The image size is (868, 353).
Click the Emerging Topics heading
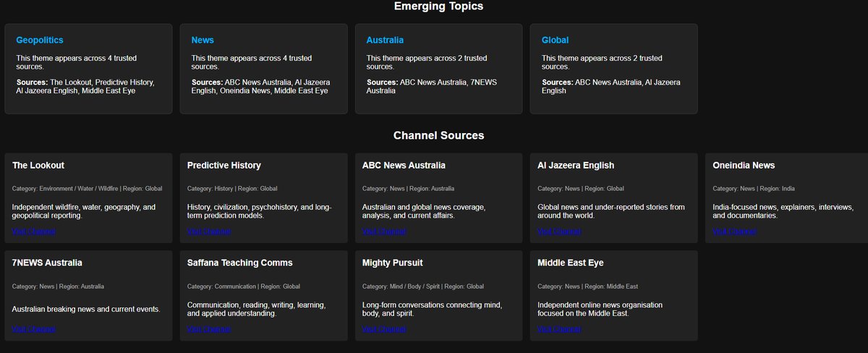(438, 7)
